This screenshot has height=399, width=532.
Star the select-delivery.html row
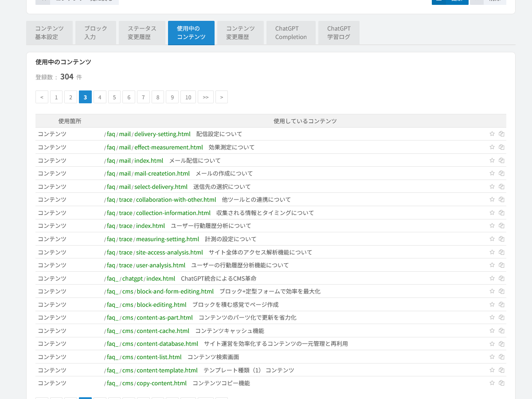(492, 187)
